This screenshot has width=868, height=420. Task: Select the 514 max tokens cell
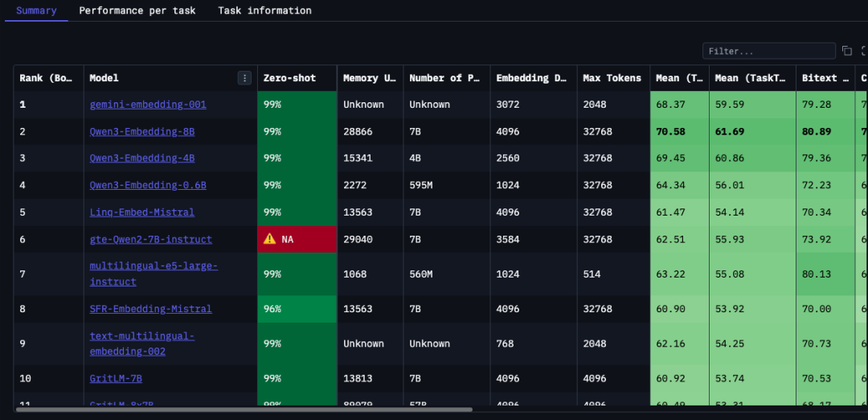coord(613,274)
